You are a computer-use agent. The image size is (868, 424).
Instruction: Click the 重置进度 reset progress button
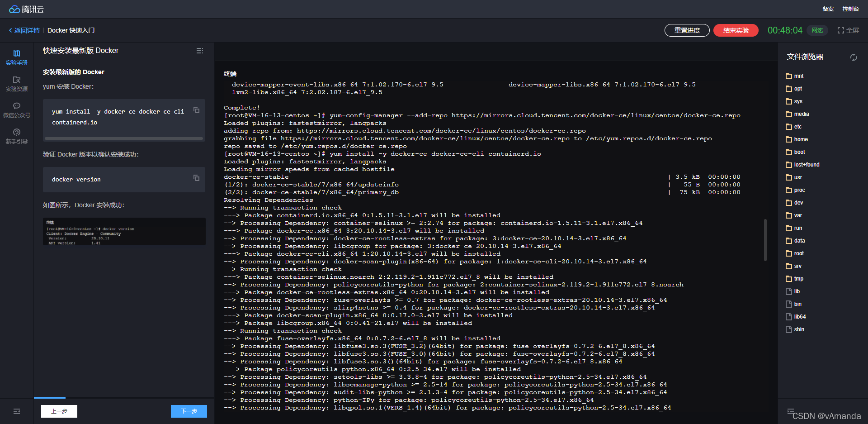click(x=687, y=30)
